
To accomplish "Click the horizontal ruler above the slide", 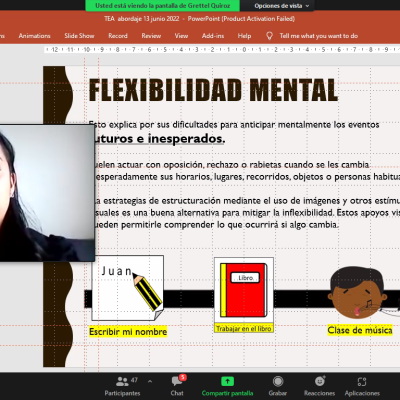I will click(222, 50).
